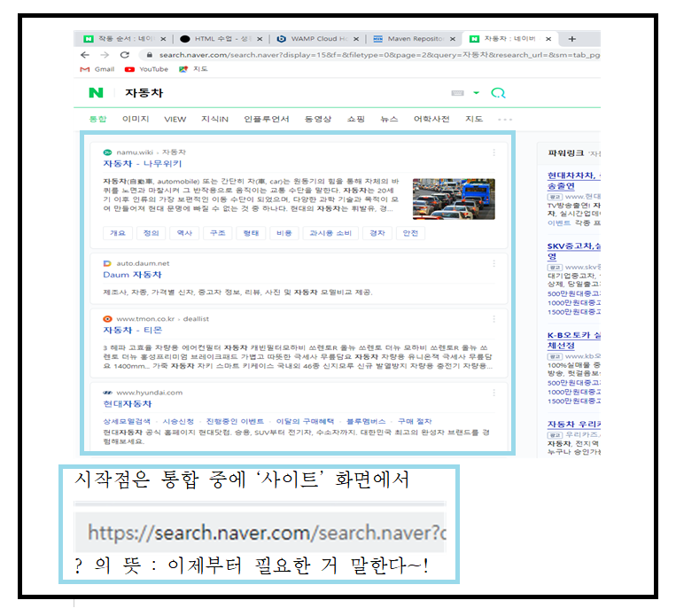Select the 동영상 search tab
Image resolution: width=676 pixels, height=616 pixels.
tap(318, 119)
